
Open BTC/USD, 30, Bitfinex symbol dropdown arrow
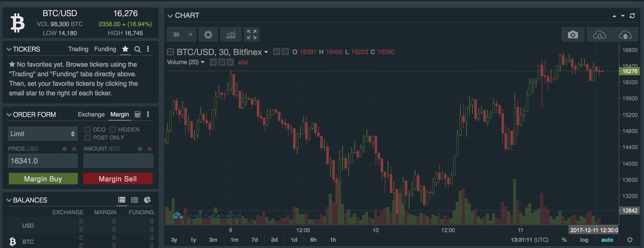tap(266, 52)
